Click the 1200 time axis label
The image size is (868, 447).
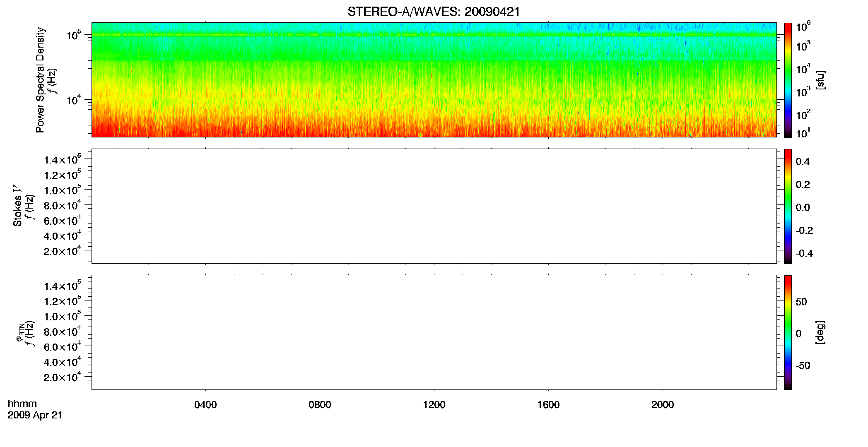434,405
